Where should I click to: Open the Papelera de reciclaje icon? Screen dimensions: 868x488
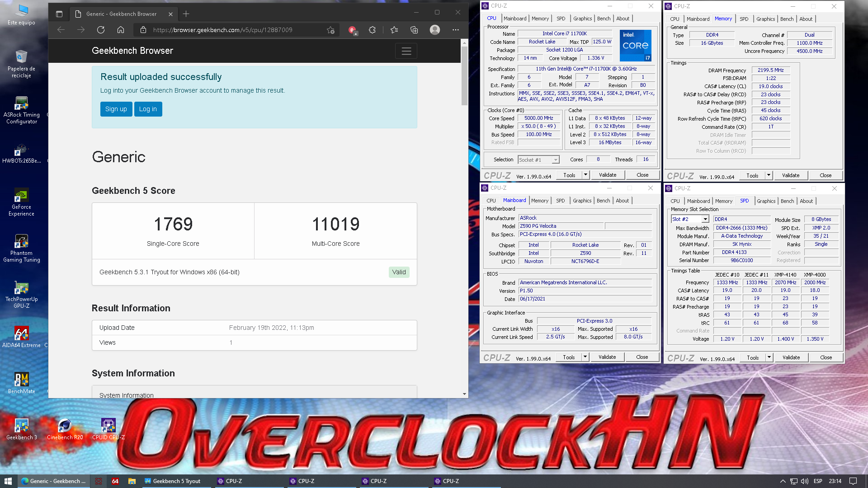point(21,64)
